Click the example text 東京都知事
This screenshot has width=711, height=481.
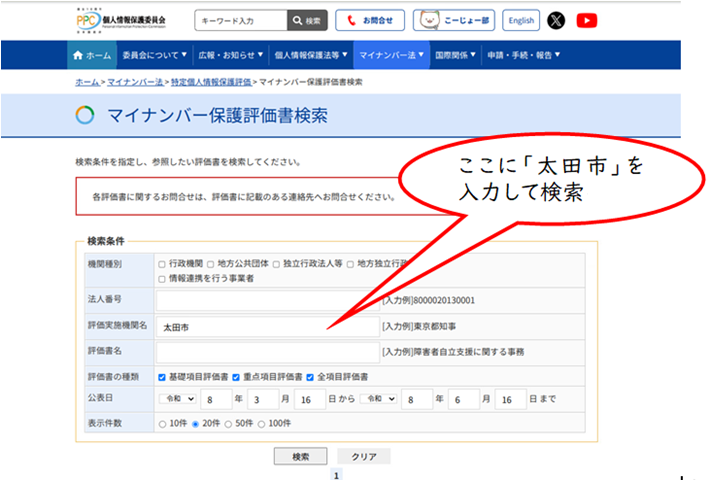(435, 326)
